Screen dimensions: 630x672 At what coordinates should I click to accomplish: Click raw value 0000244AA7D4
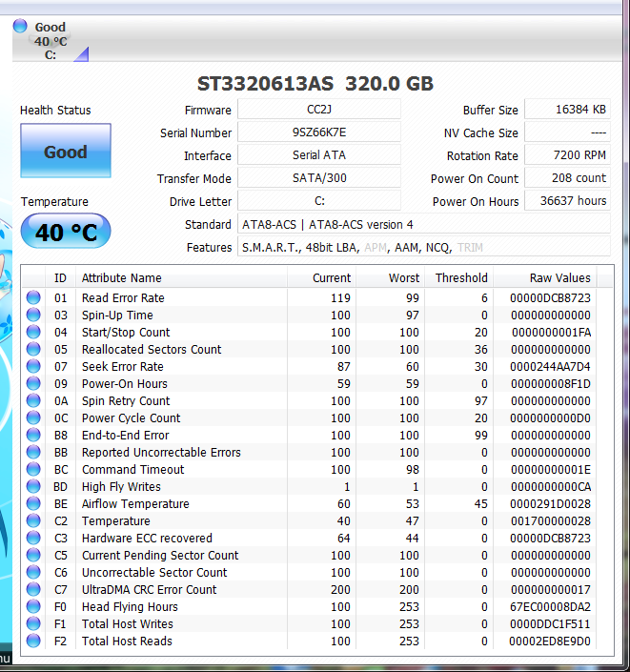click(550, 366)
